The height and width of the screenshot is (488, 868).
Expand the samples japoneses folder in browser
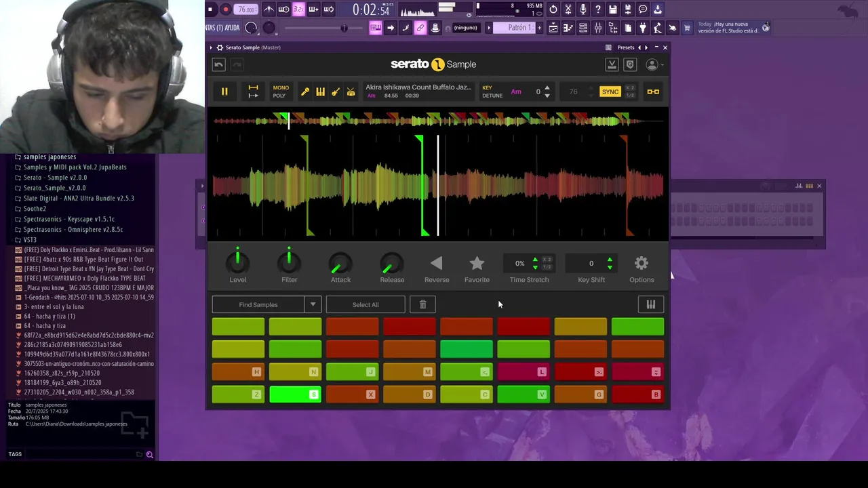coord(50,157)
